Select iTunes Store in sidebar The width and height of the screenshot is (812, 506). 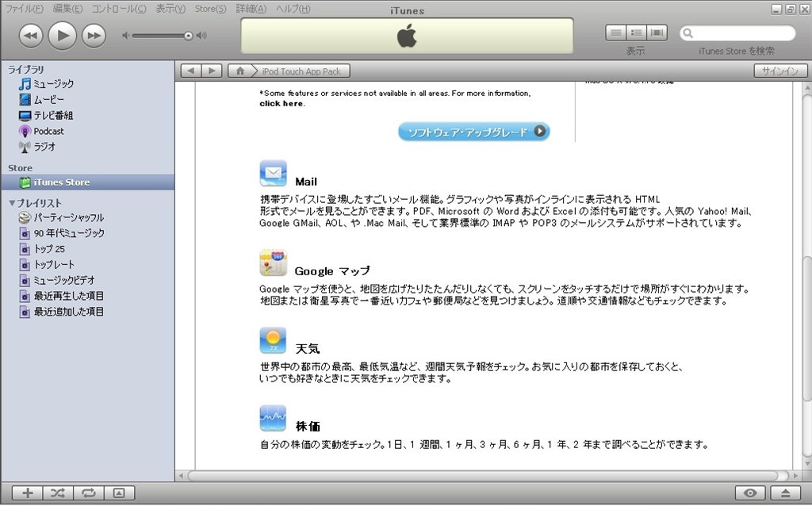pos(88,182)
